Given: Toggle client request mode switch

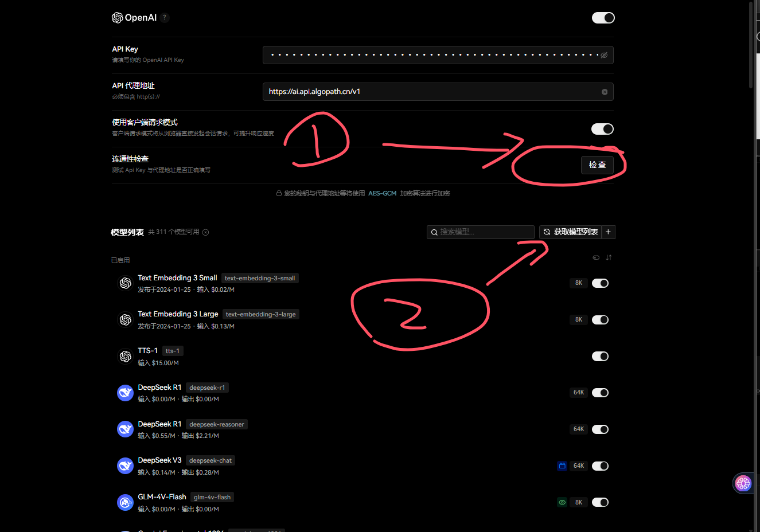Looking at the screenshot, I should pyautogui.click(x=603, y=129).
